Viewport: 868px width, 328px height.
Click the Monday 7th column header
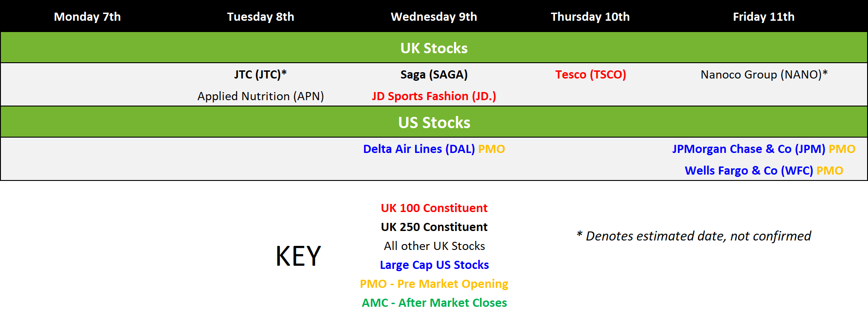[87, 17]
